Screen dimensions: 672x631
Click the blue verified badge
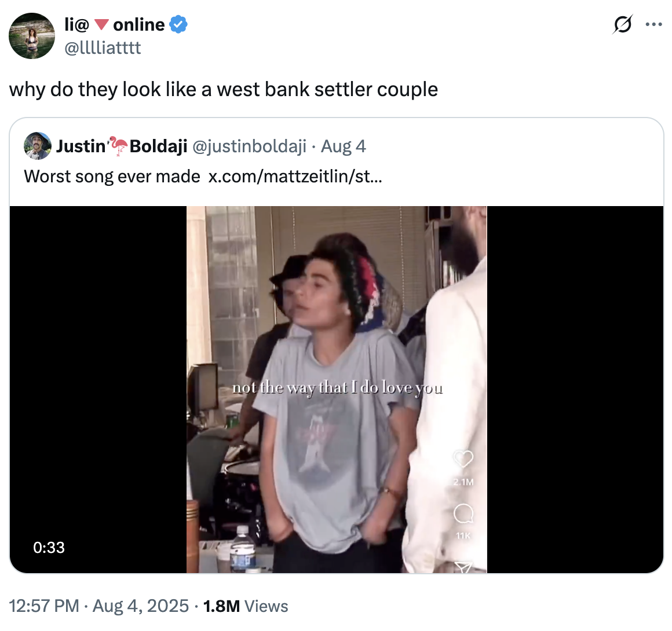[x=178, y=25]
